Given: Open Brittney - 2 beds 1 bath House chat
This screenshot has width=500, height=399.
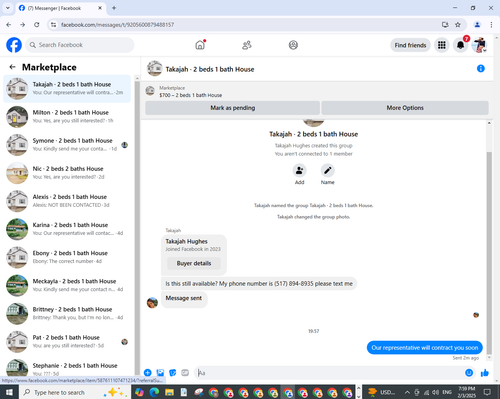Looking at the screenshot, I should click(x=67, y=313).
